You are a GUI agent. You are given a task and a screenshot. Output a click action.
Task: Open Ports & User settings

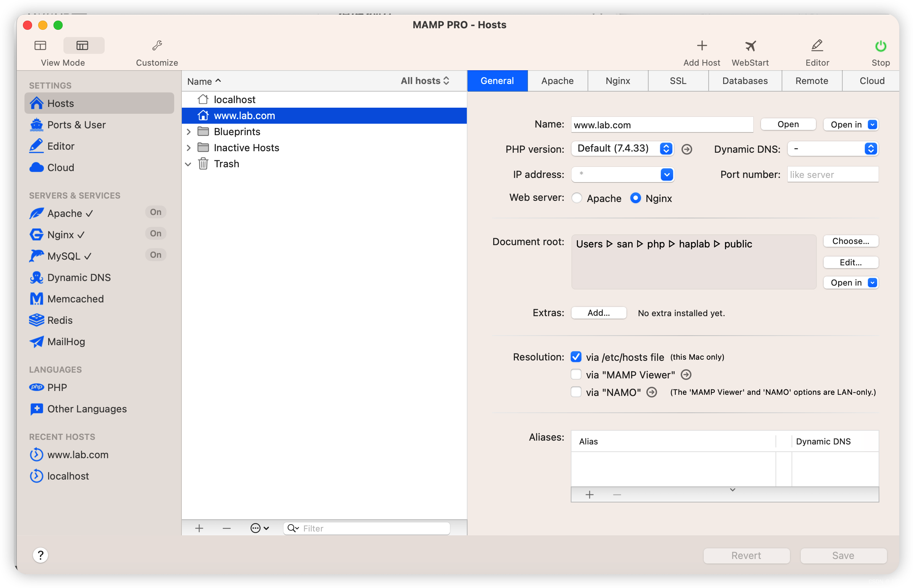point(99,125)
